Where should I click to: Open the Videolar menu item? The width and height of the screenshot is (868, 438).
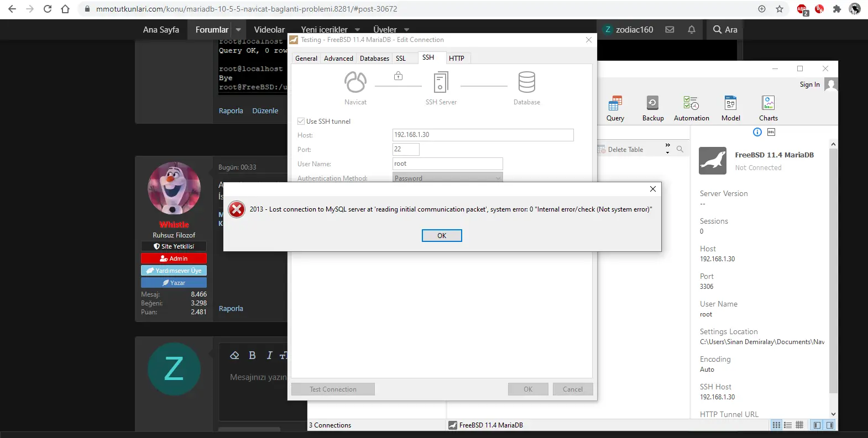[x=269, y=30]
